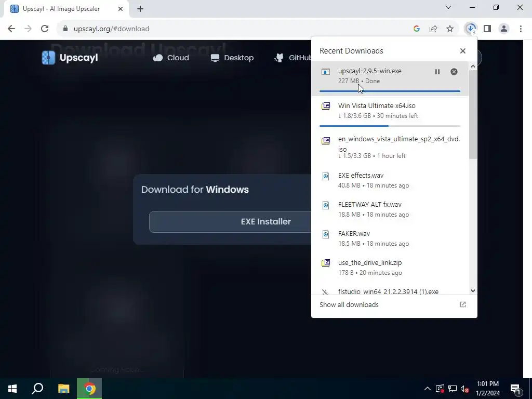
Task: Click Show all downloads link
Action: click(x=349, y=304)
